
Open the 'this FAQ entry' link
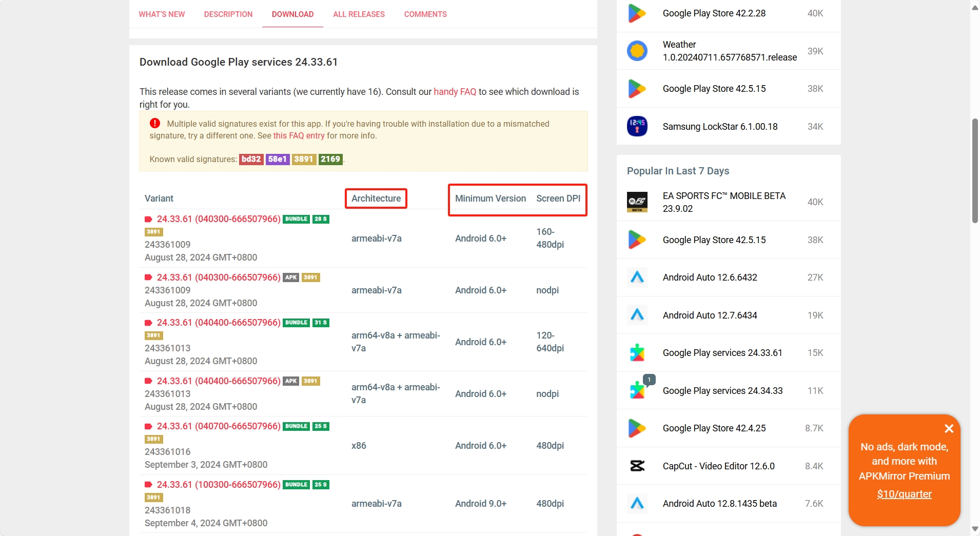point(299,136)
